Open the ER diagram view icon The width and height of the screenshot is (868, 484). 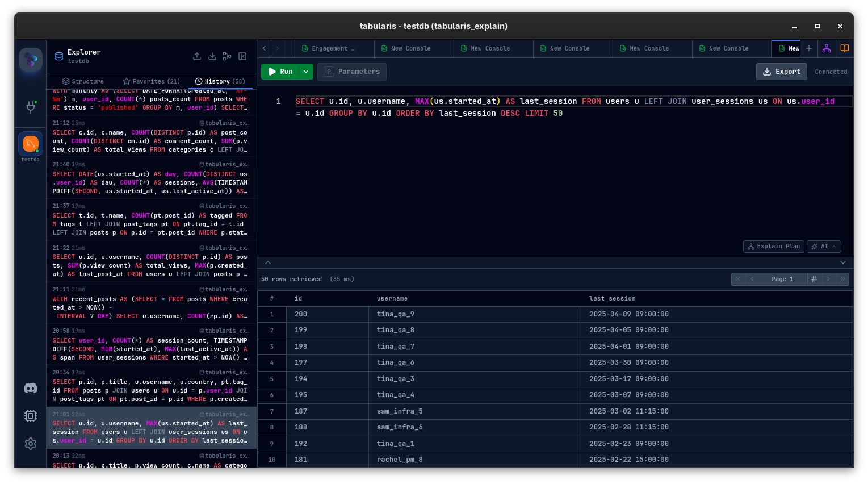[x=827, y=48]
